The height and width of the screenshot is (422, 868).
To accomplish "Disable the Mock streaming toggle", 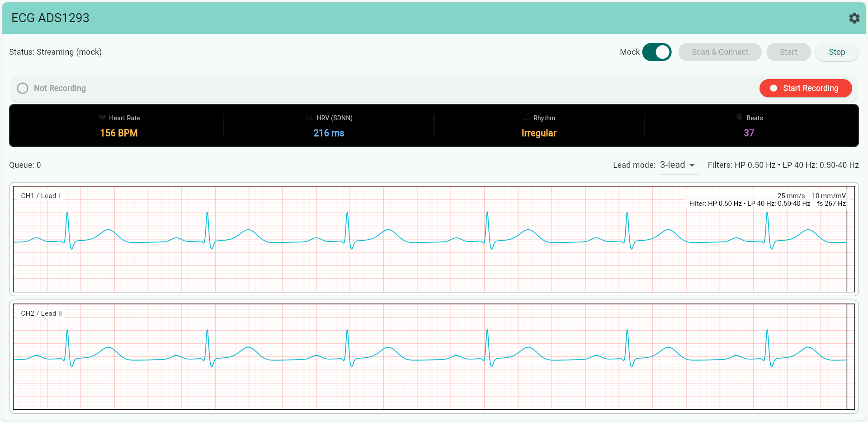I will [x=657, y=52].
